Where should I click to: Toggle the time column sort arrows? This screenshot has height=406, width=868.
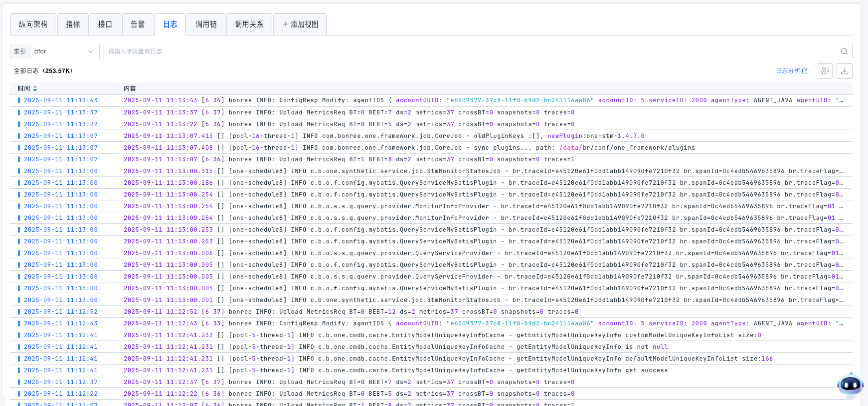click(x=35, y=89)
